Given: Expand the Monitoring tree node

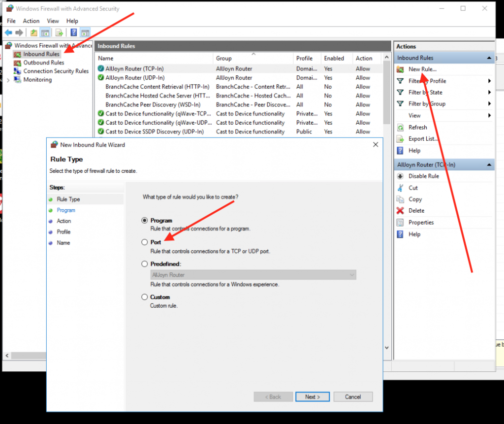Looking at the screenshot, I should [x=8, y=80].
